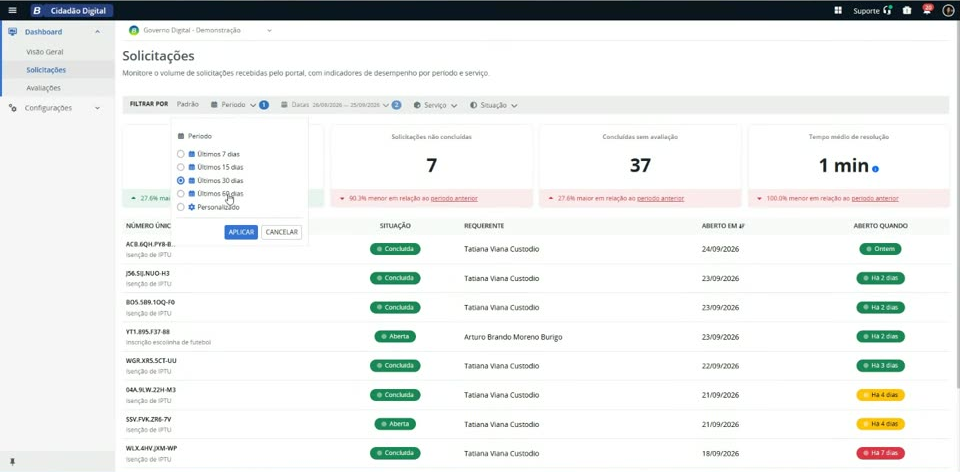Select Solicitações in sidebar
960x472 pixels.
tap(46, 70)
